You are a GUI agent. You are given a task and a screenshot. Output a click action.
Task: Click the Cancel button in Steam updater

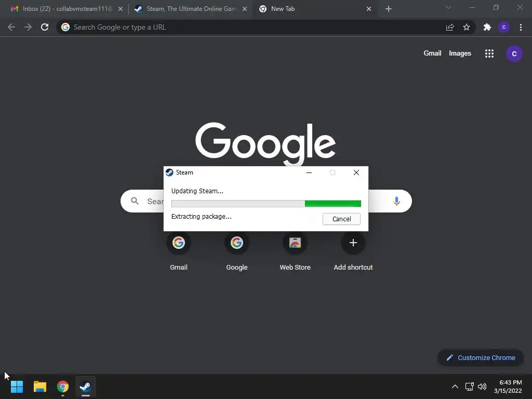(341, 219)
